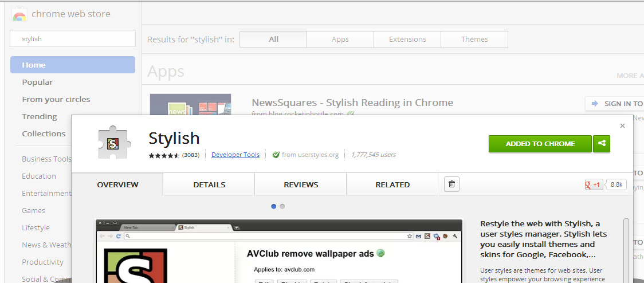Filter results by Apps

point(340,40)
